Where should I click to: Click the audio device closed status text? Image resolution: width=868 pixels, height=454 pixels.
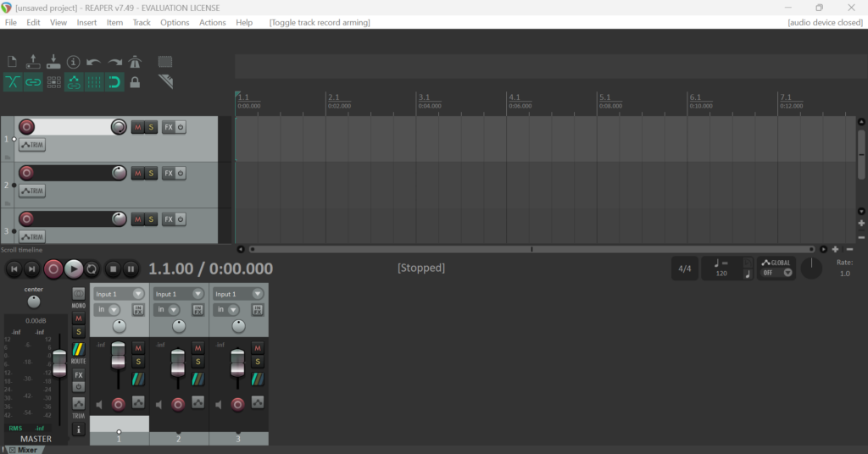click(825, 22)
